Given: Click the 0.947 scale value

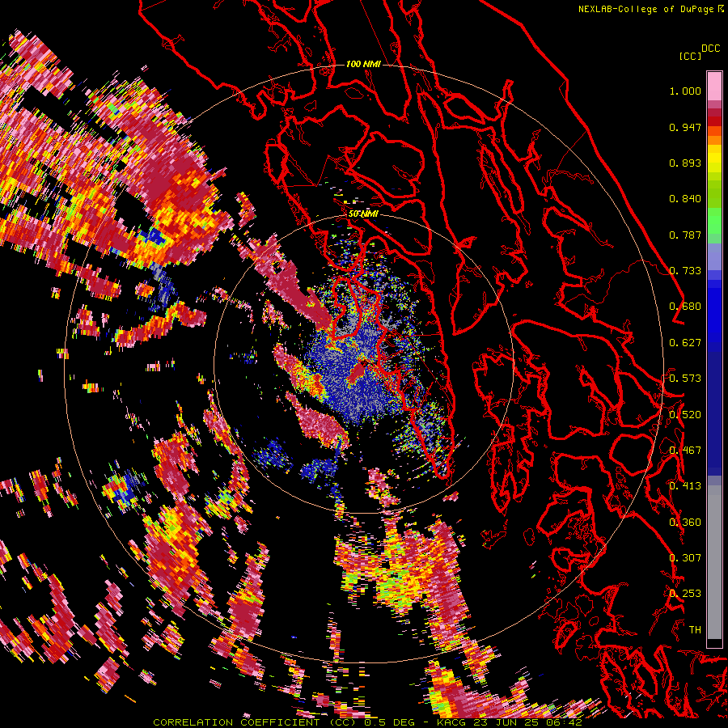Looking at the screenshot, I should click(685, 127).
